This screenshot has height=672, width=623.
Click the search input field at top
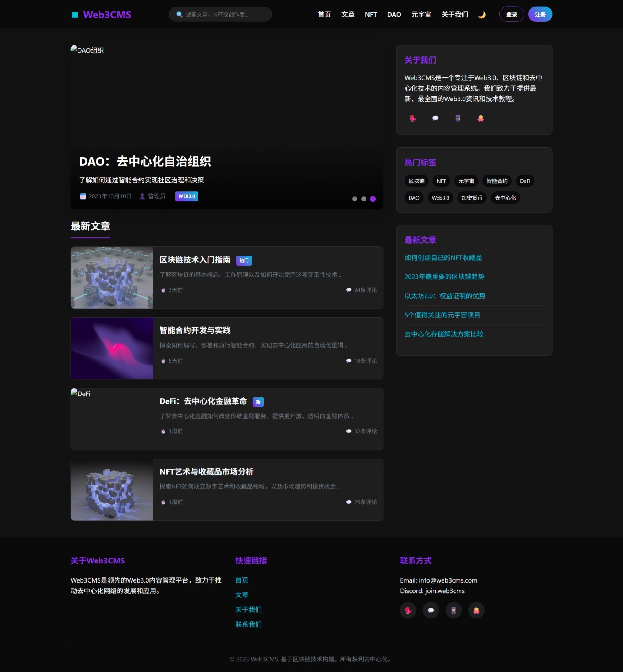coord(220,14)
